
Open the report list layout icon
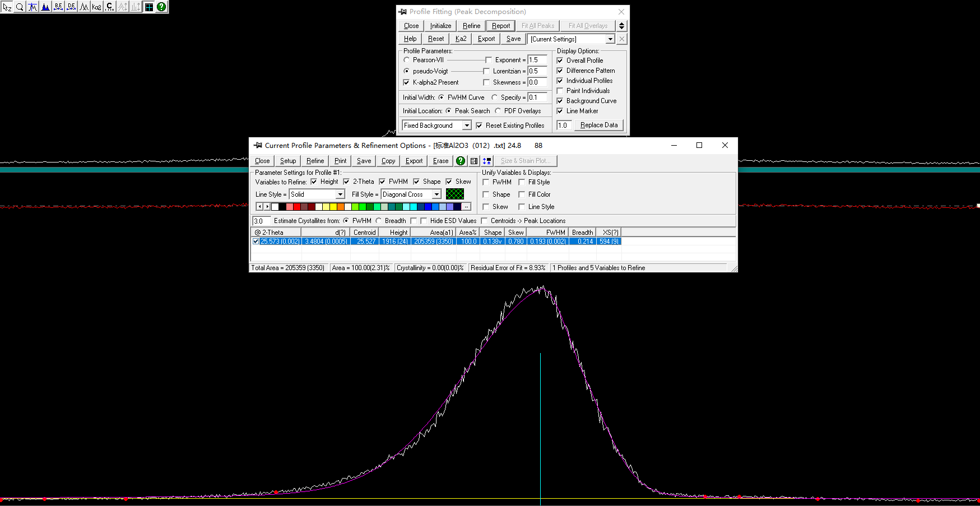(x=474, y=161)
